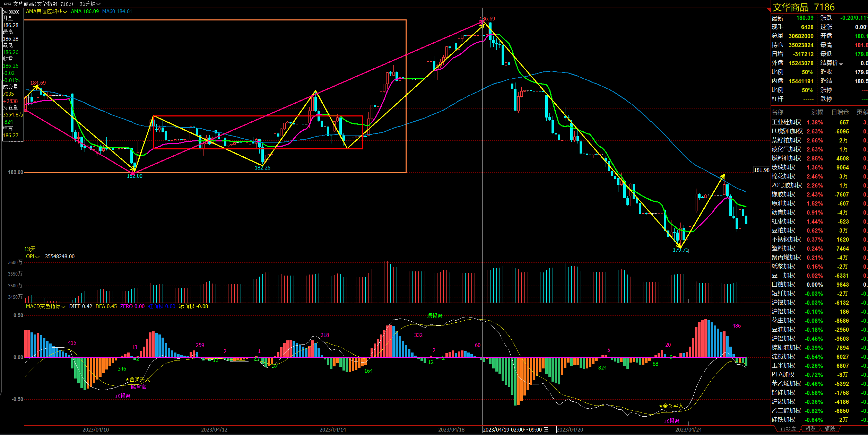Click the star marker of the left 金叉买入

(x=127, y=380)
